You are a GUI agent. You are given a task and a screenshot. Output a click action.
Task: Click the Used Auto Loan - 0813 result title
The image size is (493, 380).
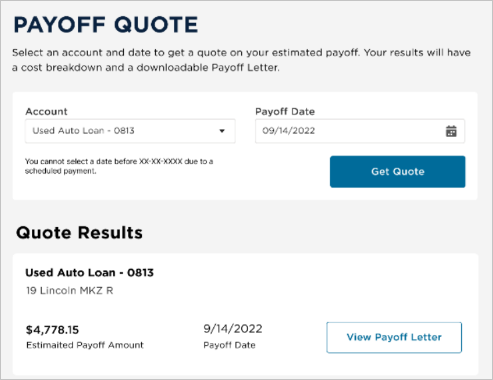[x=90, y=273]
